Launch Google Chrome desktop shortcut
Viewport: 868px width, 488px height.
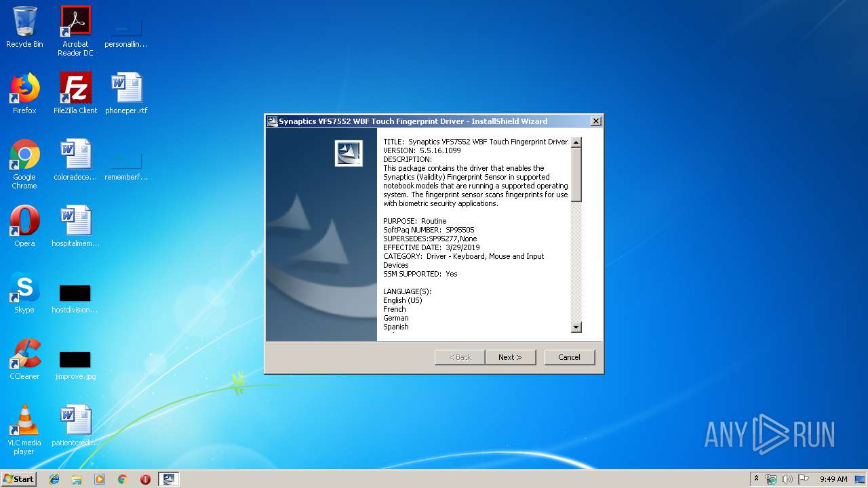24,165
